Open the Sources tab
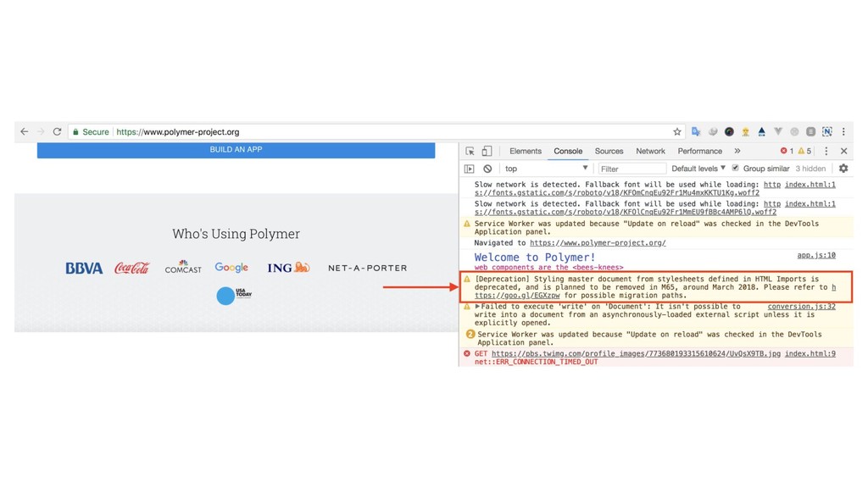This screenshot has width=868, height=488. [x=609, y=151]
